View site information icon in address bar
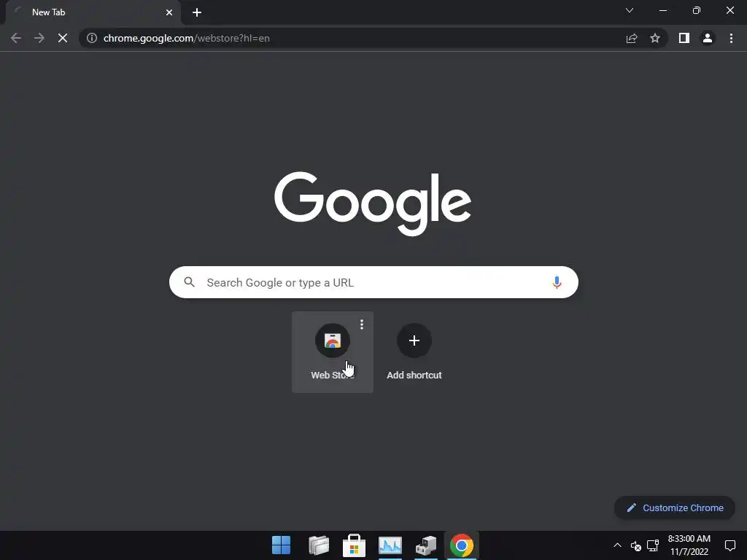This screenshot has height=560, width=747. click(x=92, y=38)
